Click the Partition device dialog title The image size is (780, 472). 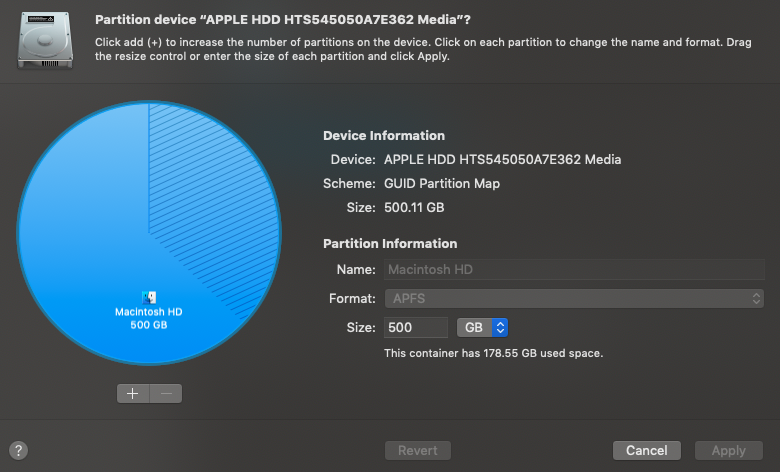pos(283,19)
